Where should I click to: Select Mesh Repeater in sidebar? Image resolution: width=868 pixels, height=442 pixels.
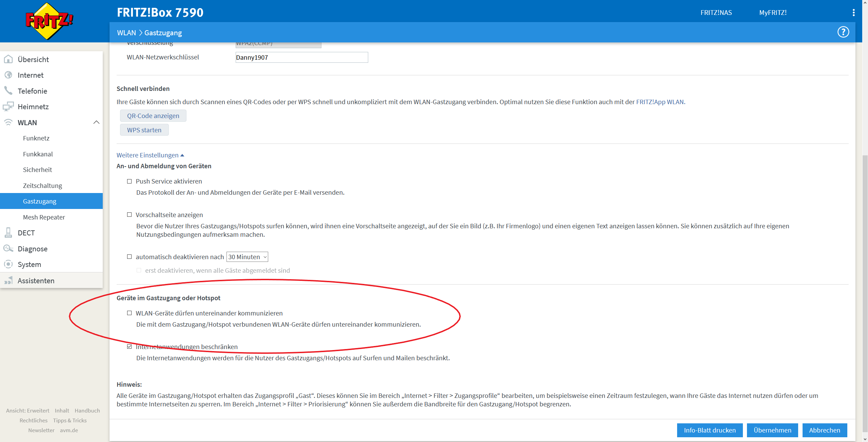(x=44, y=217)
